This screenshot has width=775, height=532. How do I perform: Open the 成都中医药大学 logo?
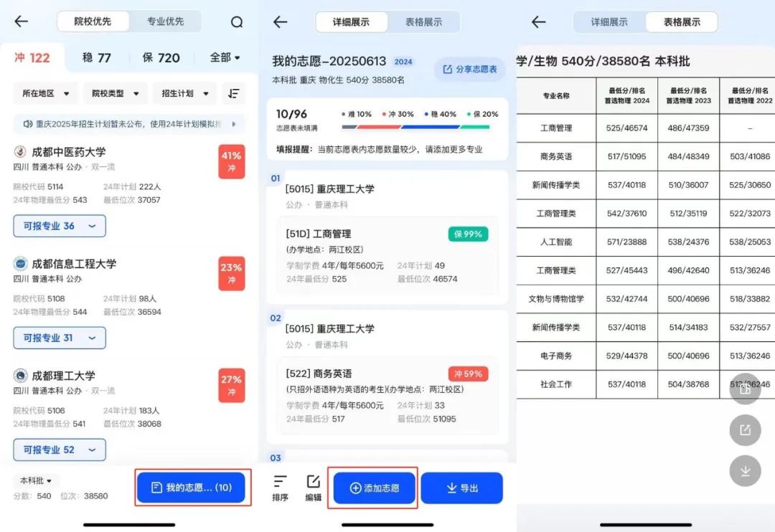tap(20, 152)
